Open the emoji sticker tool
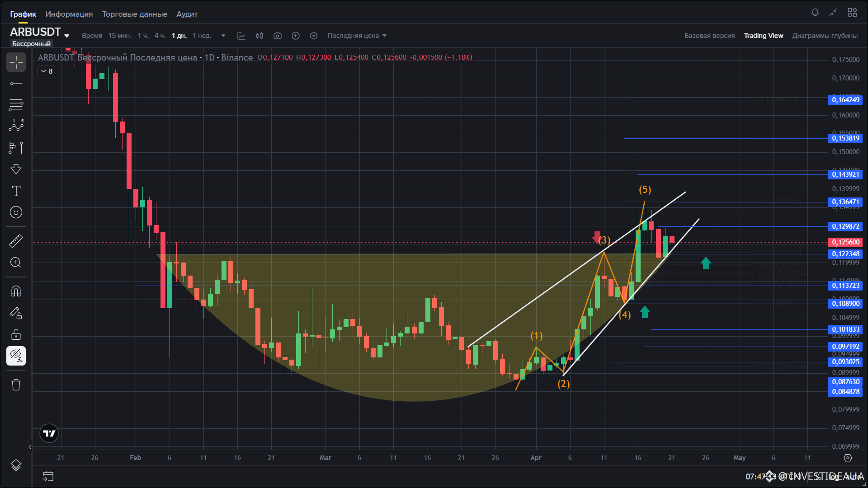This screenshot has width=868, height=488. click(16, 212)
